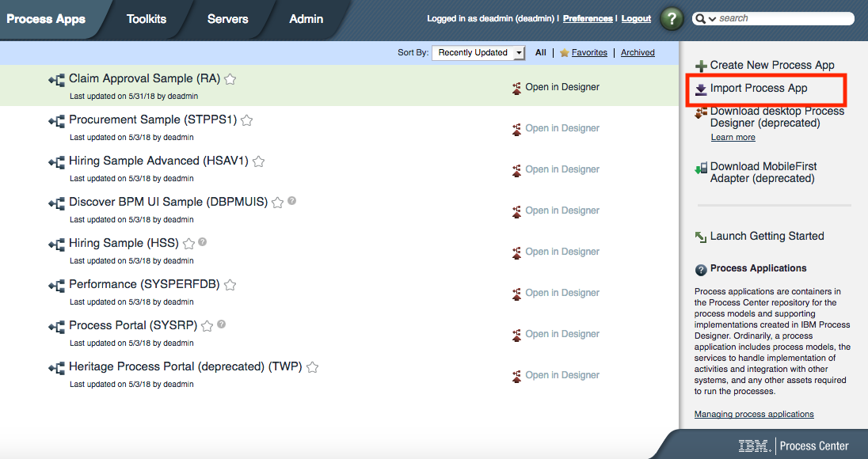
Task: Click the process app icon beside Performance (SYSPERFDB)
Action: pos(56,286)
